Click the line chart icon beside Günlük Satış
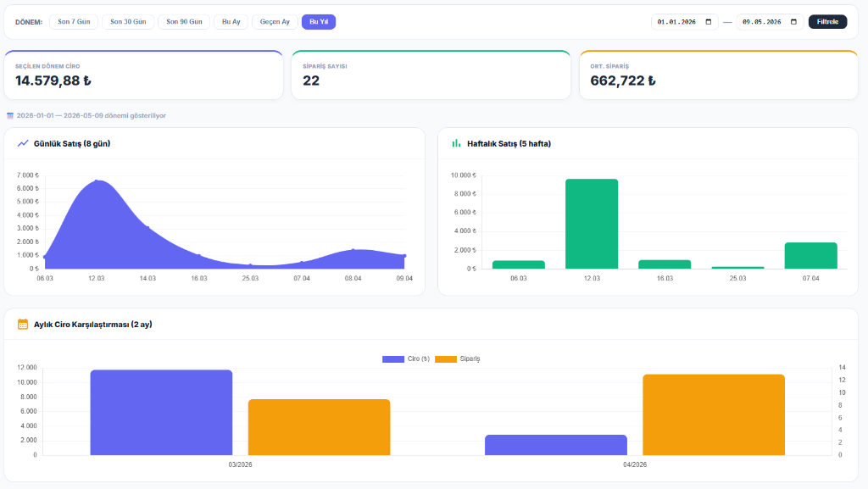 tap(23, 143)
